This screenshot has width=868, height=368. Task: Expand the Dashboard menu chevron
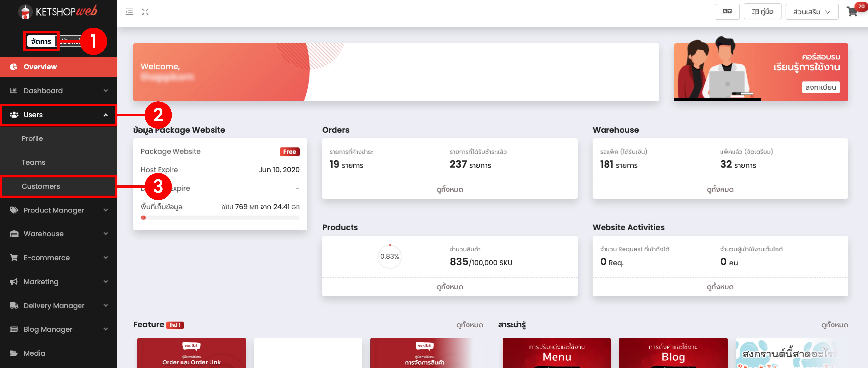click(x=106, y=91)
